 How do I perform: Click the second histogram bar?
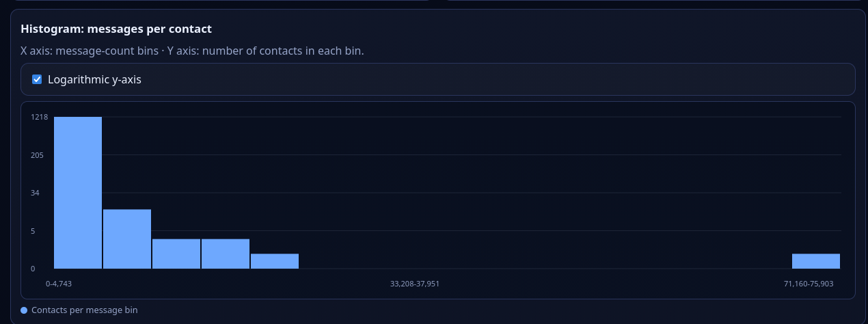[x=127, y=239]
